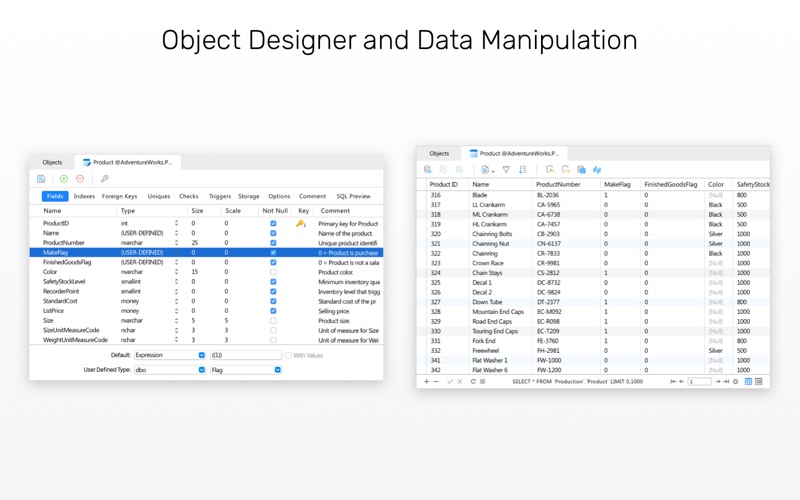Click the Begin Transaction icon in the data viewer toolbar
Screen dimensions: 800x500
428,169
